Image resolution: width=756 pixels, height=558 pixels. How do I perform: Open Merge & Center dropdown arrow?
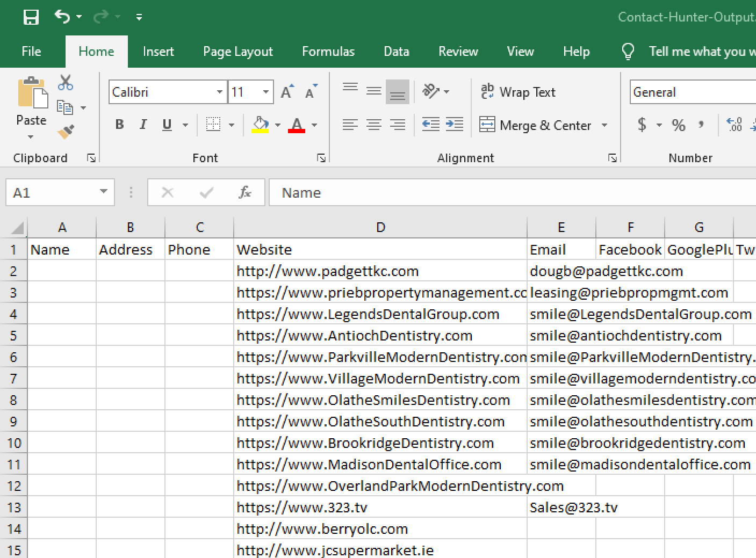604,125
